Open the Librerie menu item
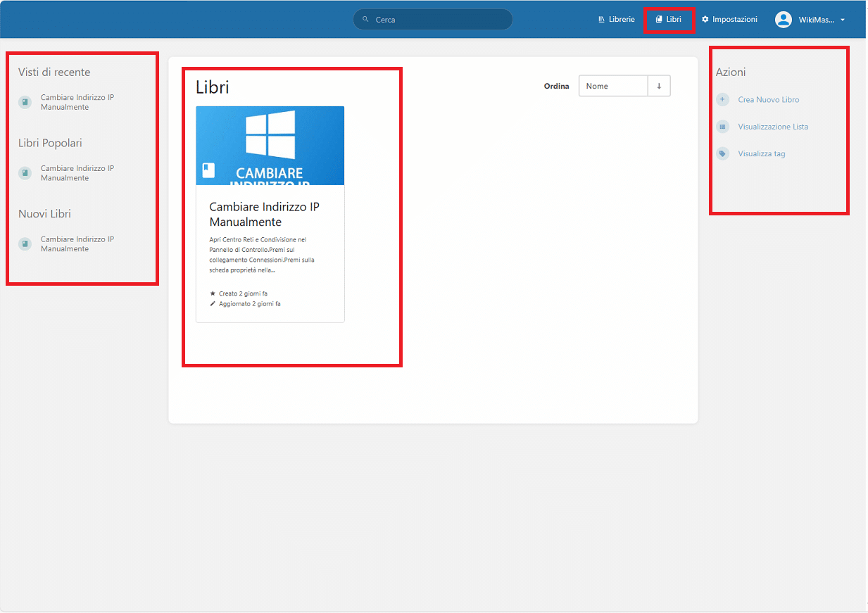 (616, 20)
